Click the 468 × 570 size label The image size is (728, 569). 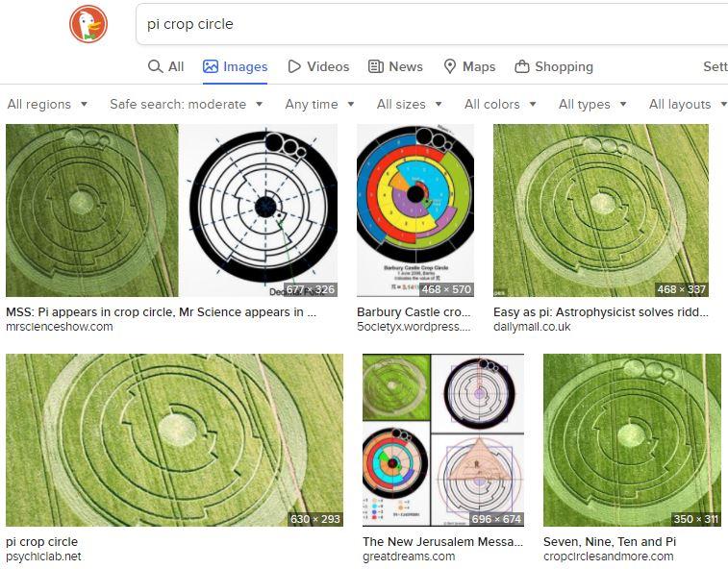[x=446, y=289]
